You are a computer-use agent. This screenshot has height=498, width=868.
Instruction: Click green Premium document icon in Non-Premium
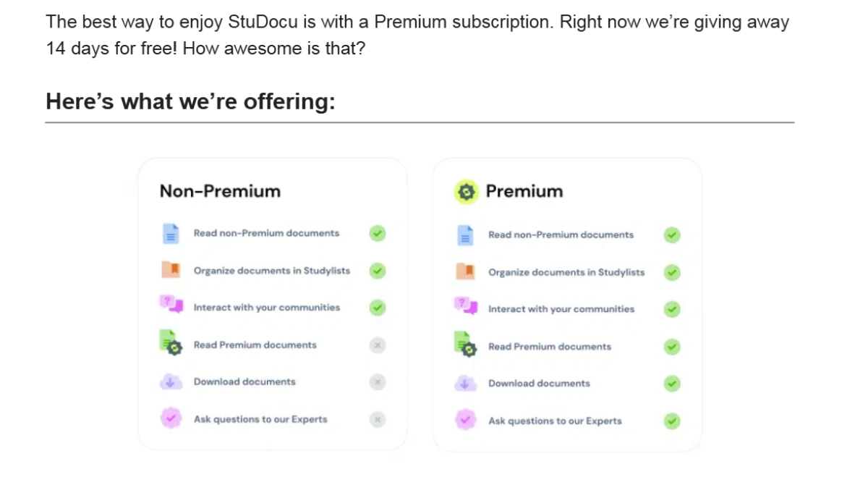[171, 342]
